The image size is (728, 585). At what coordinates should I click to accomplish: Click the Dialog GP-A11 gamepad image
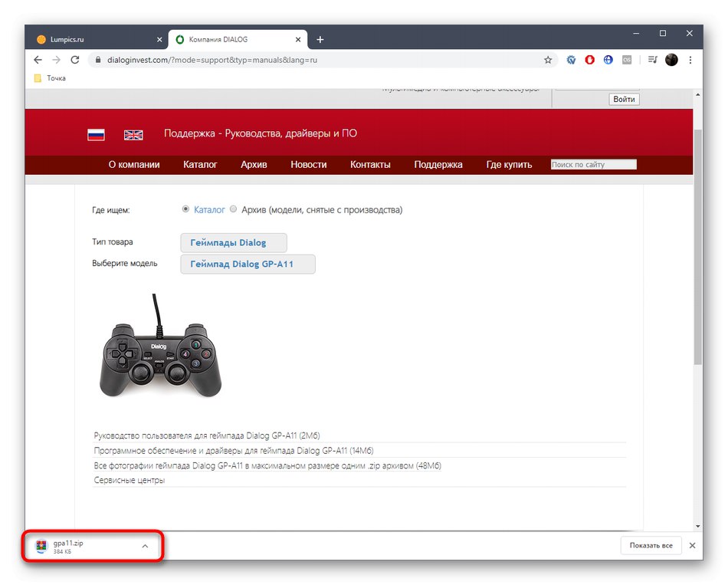pyautogui.click(x=160, y=346)
